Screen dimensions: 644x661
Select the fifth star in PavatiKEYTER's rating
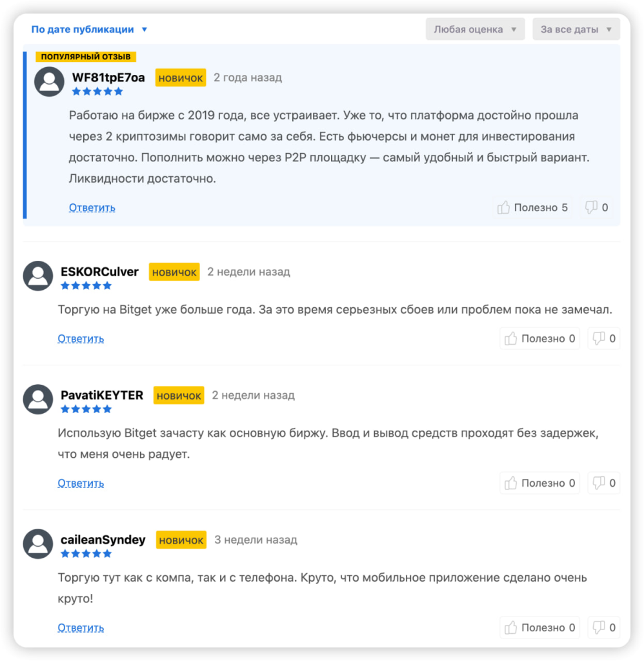pyautogui.click(x=108, y=409)
